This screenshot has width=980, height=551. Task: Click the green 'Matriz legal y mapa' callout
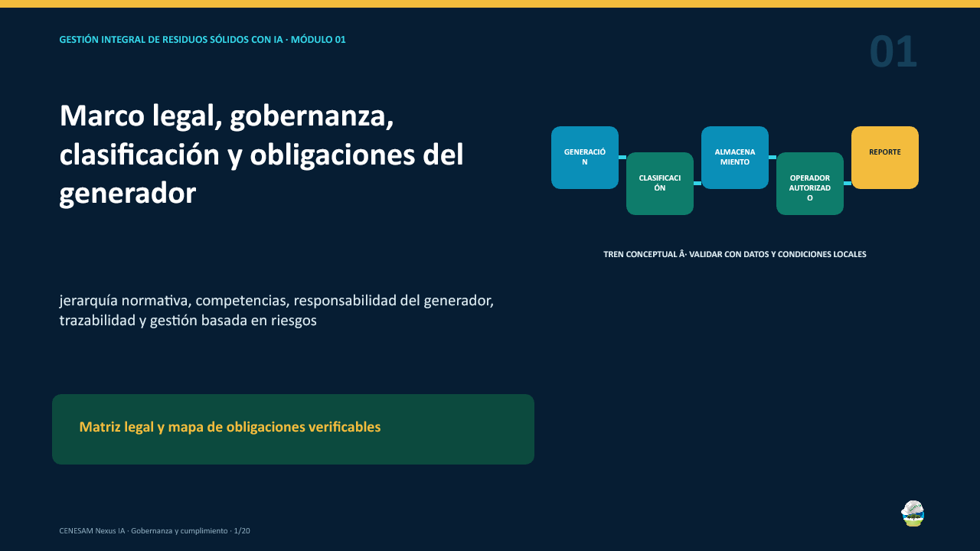point(293,429)
